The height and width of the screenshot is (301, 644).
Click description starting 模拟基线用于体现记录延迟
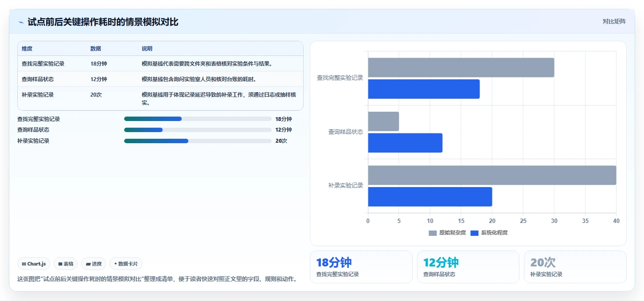tap(219, 99)
